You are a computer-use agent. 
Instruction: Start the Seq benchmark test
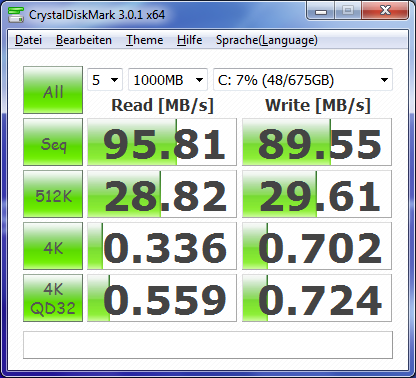53,142
